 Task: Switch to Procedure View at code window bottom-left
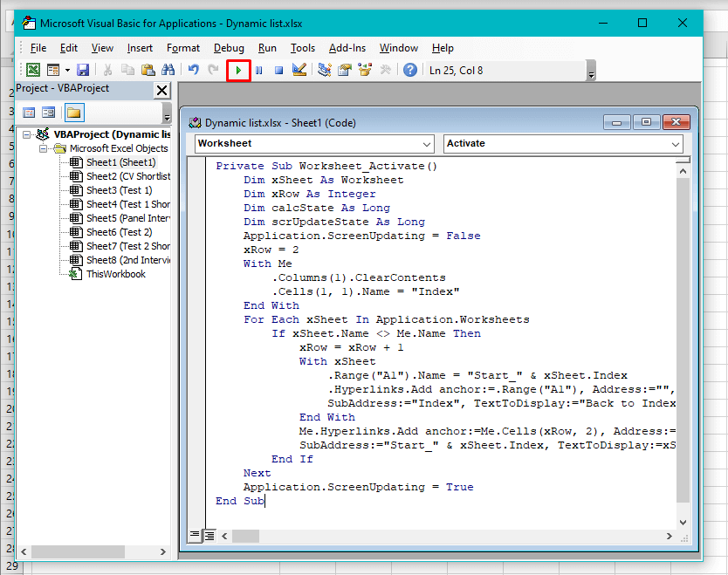coord(196,534)
